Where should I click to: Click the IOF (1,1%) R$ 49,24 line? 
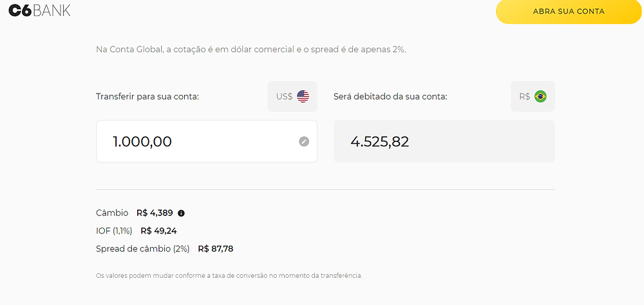[x=137, y=231]
